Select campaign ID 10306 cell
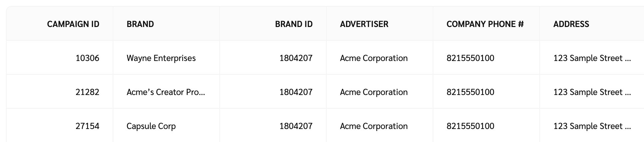Screen dimensions: 644x142 pos(87,58)
